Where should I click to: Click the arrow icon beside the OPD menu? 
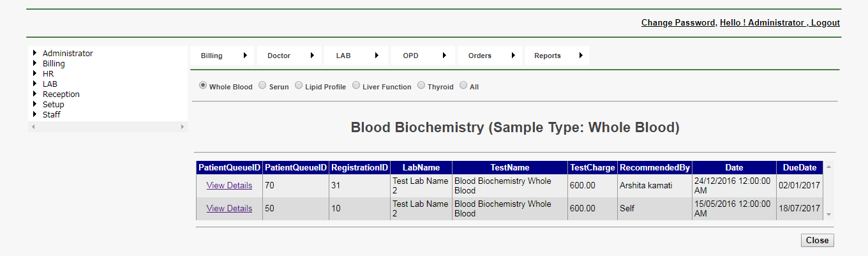(443, 56)
